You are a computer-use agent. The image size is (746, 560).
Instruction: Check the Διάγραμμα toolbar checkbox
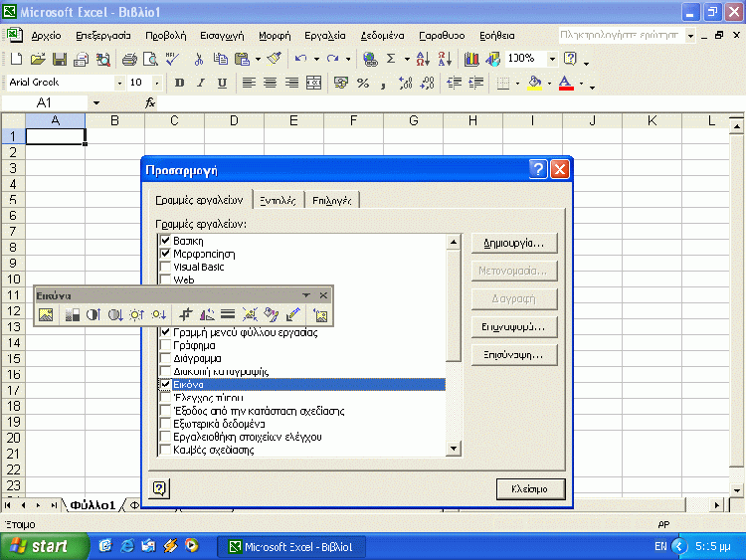pyautogui.click(x=165, y=358)
